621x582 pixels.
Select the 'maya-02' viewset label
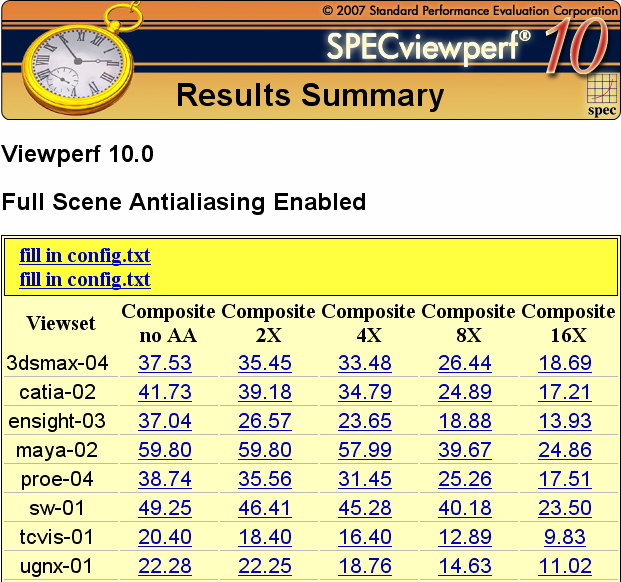pyautogui.click(x=57, y=451)
